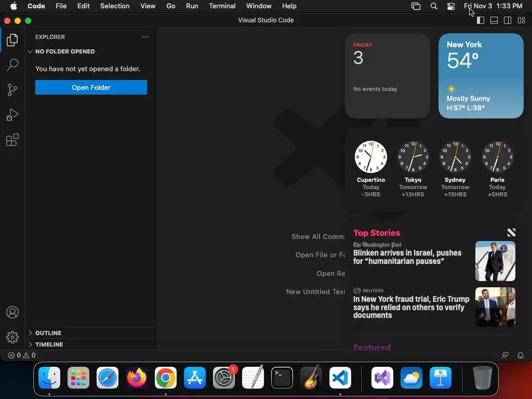Open Spotlight search in the menu bar
Screen dimensions: 532x399
[x=434, y=6]
